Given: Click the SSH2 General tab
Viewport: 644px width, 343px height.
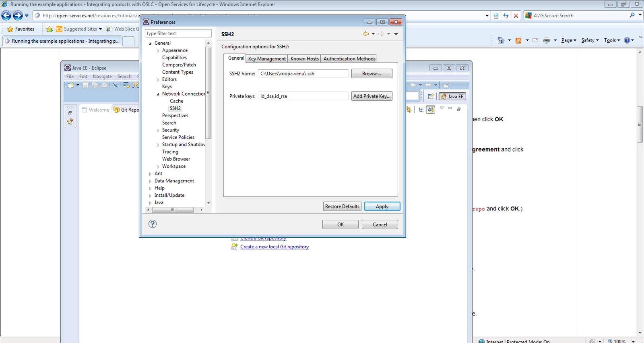Looking at the screenshot, I should click(x=236, y=58).
